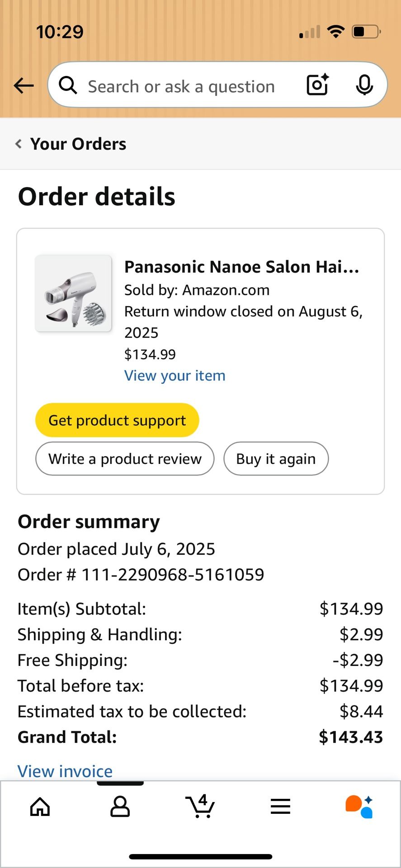Image resolution: width=401 pixels, height=868 pixels.
Task: Tap the back arrow icon
Action: (x=24, y=85)
